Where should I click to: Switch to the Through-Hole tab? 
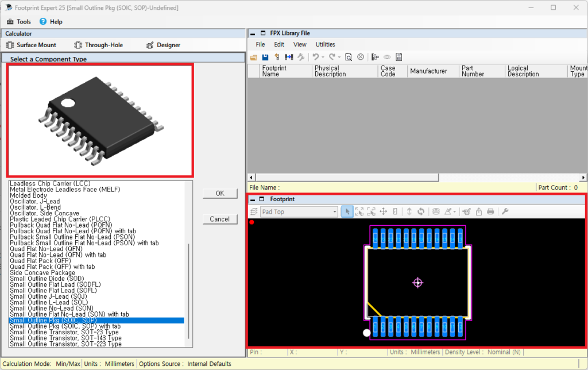coord(98,45)
